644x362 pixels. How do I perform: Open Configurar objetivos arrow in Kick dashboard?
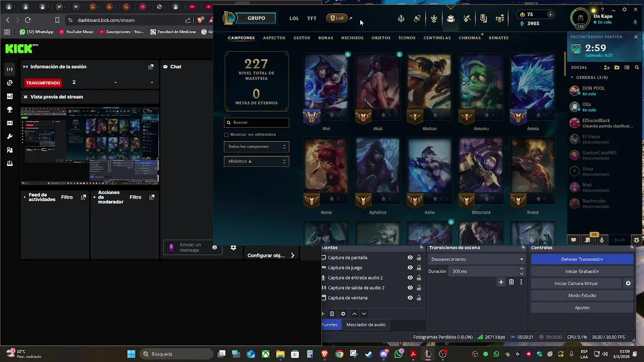click(292, 255)
